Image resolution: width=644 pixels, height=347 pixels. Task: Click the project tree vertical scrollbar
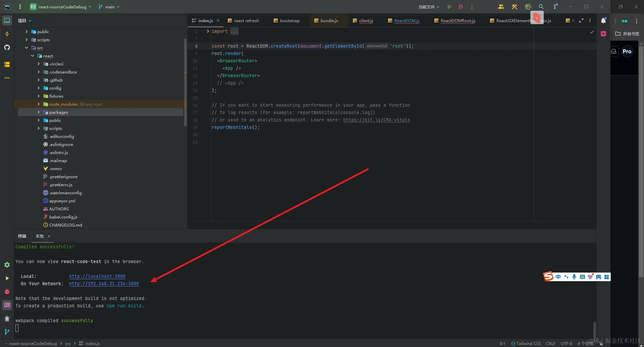185,83
